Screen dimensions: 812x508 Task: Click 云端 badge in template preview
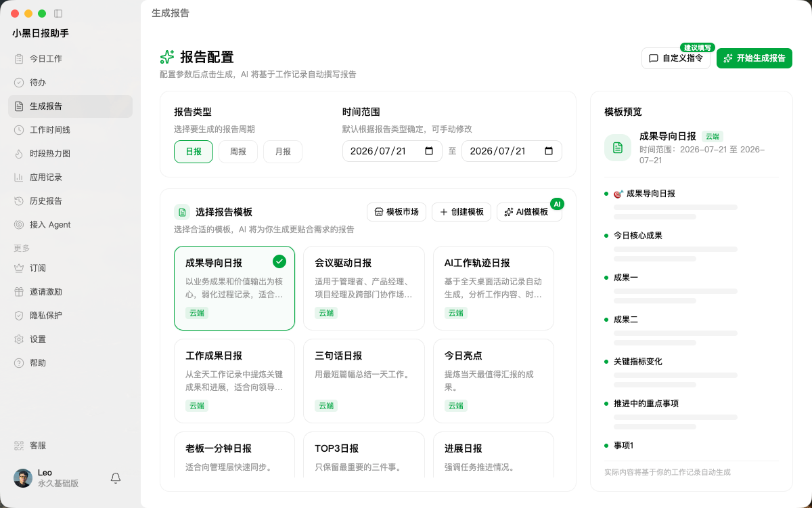(x=713, y=136)
